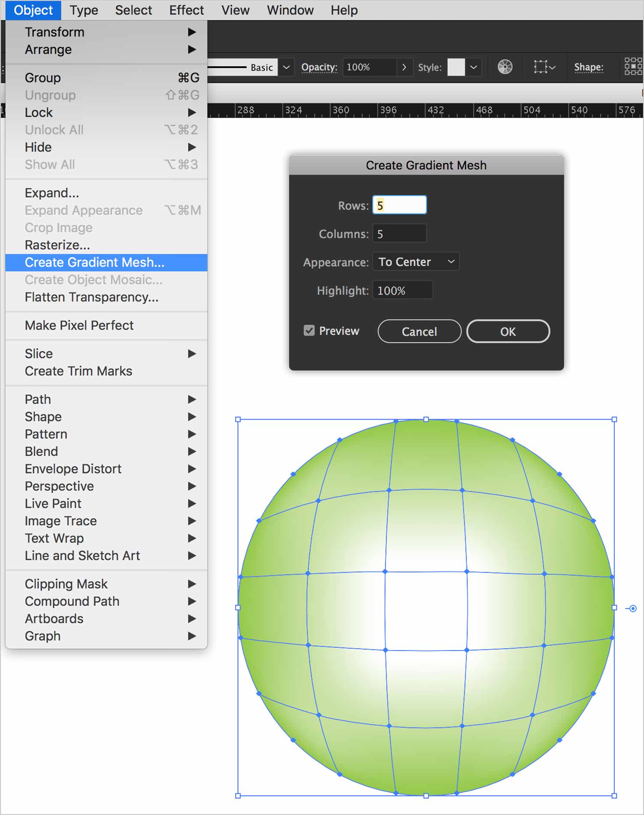644x815 pixels.
Task: Open the Appearance dropdown showing To Center
Action: 416,262
